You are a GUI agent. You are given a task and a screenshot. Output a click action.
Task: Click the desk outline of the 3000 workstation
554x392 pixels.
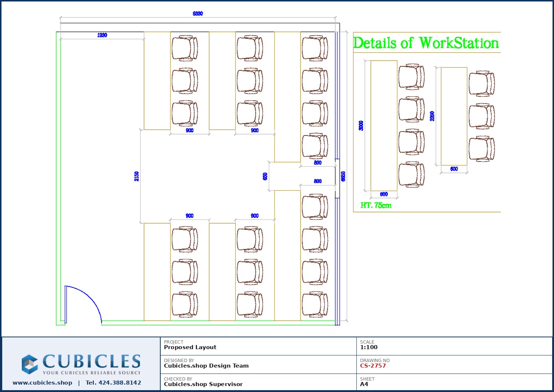pos(384,126)
